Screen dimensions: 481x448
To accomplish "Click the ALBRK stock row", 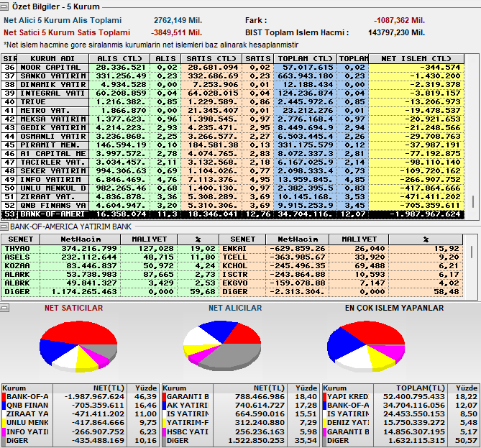I will tap(110, 283).
